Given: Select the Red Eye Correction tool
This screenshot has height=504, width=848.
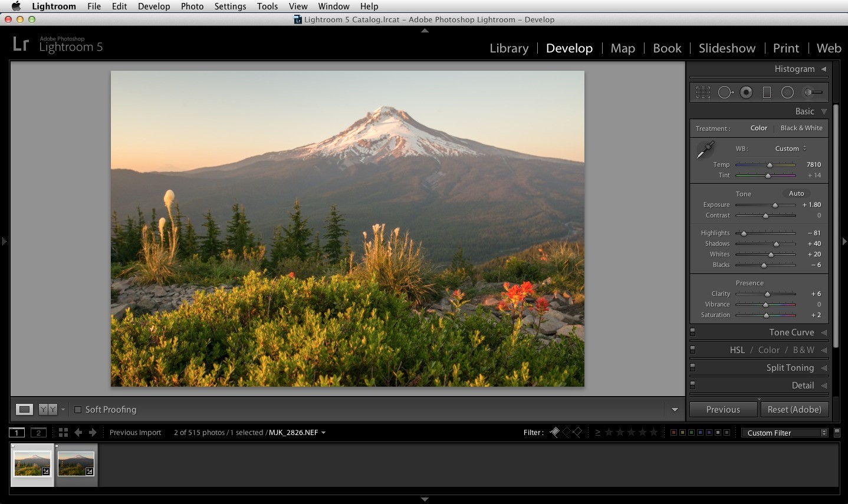Looking at the screenshot, I should [x=747, y=93].
